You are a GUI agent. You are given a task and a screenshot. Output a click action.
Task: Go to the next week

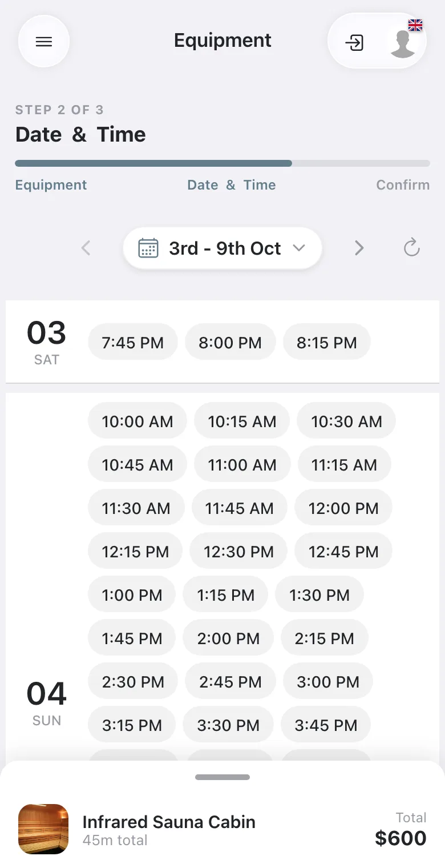click(359, 248)
